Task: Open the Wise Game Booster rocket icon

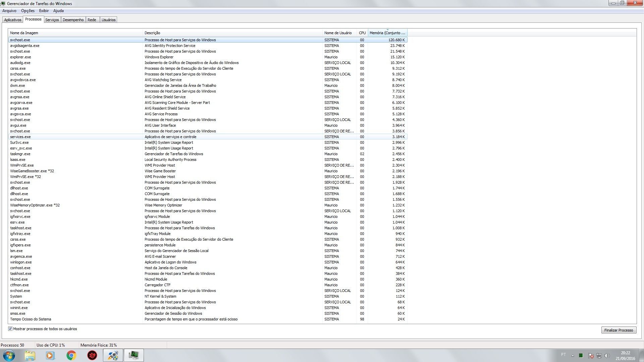Action: (x=113, y=355)
